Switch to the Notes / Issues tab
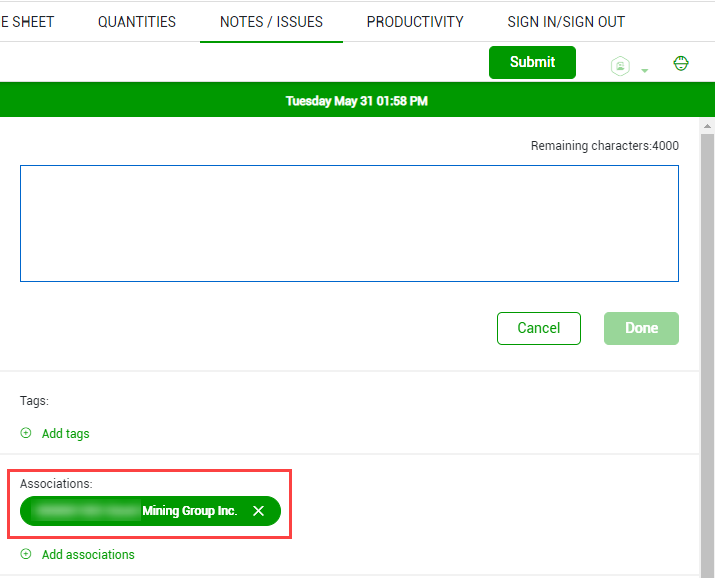The height and width of the screenshot is (578, 715). (x=271, y=21)
